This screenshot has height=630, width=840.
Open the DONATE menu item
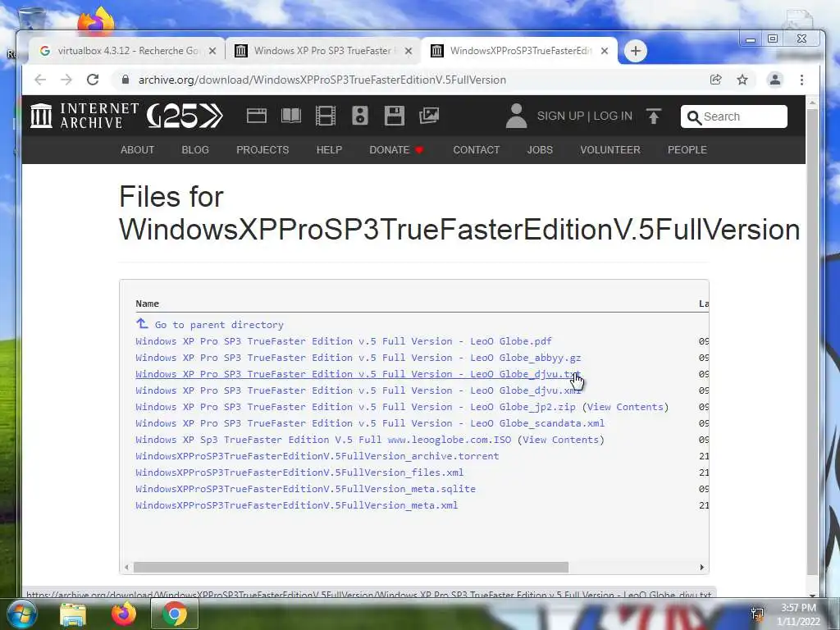tap(396, 150)
